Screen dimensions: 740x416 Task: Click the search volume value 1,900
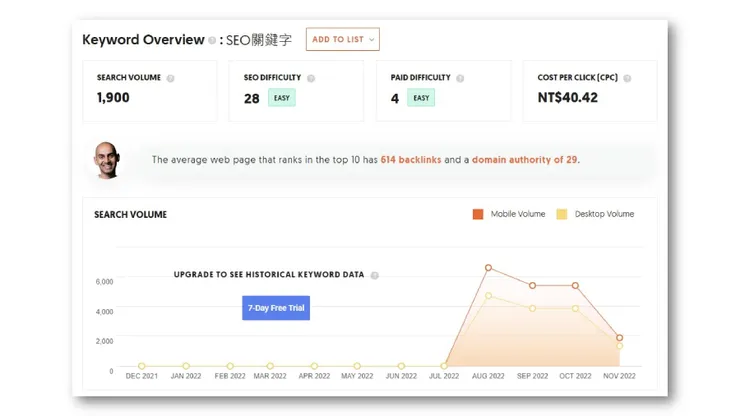tap(113, 98)
